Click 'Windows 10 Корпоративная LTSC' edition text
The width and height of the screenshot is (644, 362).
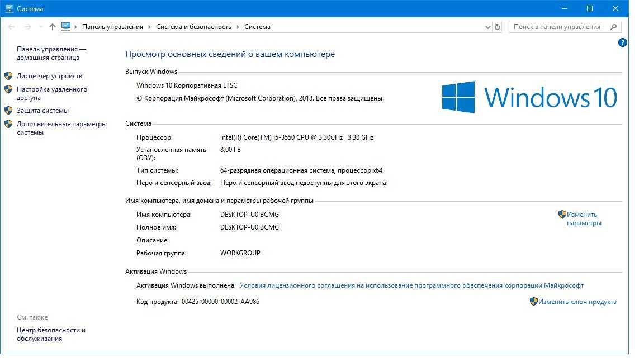187,85
